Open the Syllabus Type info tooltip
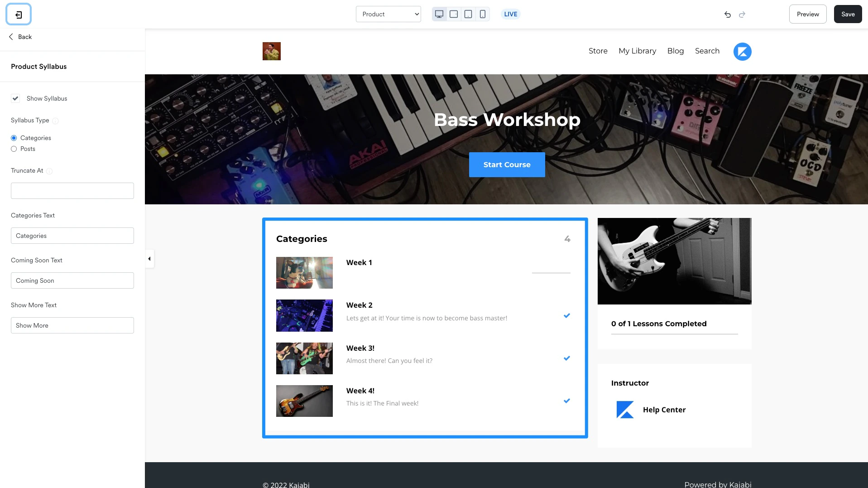Screen dimensions: 868x488 [x=55, y=121]
